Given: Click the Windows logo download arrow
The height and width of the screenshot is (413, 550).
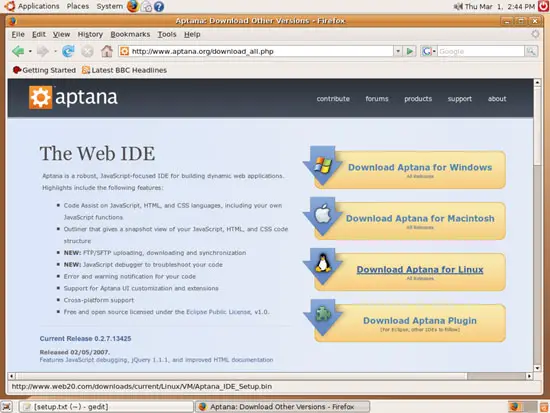Looking at the screenshot, I should pyautogui.click(x=323, y=166).
